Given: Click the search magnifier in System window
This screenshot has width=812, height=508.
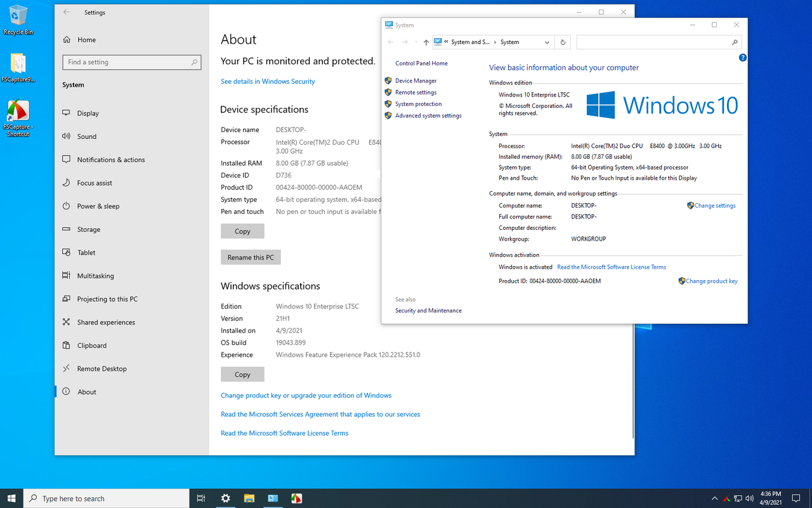Looking at the screenshot, I should point(735,43).
